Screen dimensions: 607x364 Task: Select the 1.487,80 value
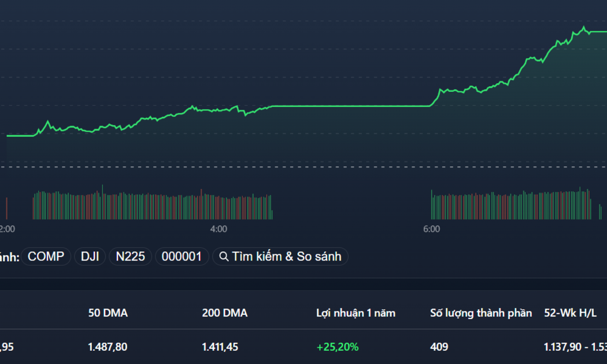(108, 347)
